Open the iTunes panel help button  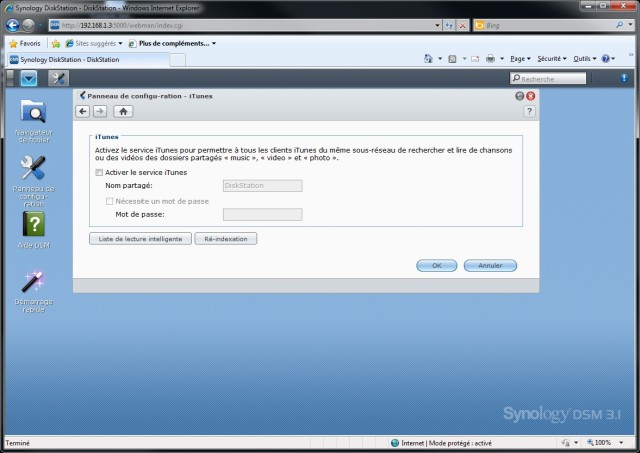[529, 111]
